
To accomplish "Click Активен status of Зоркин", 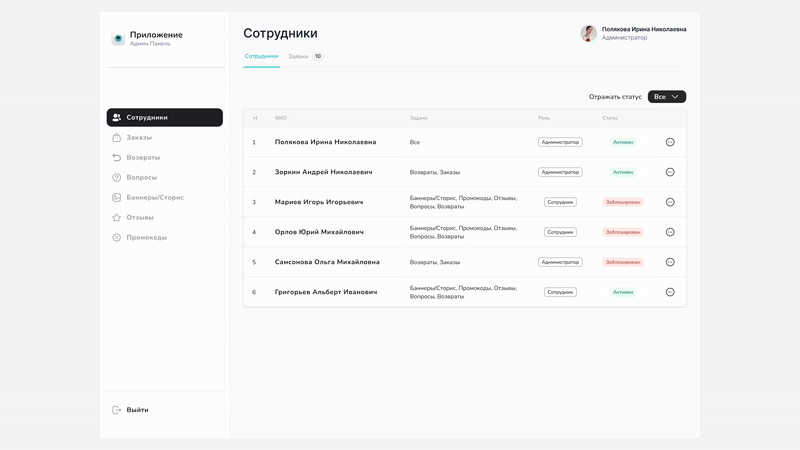I will tap(623, 172).
